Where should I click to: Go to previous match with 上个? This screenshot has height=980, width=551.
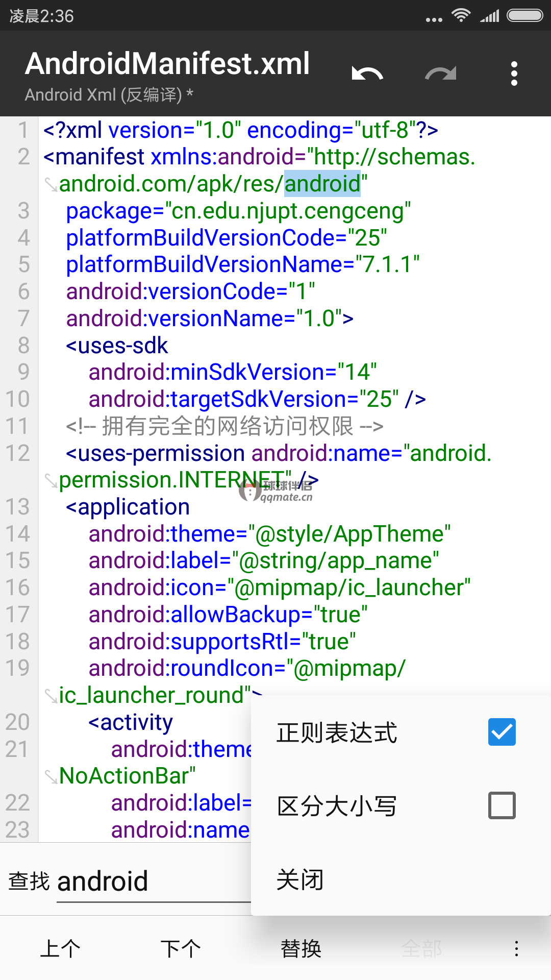60,949
